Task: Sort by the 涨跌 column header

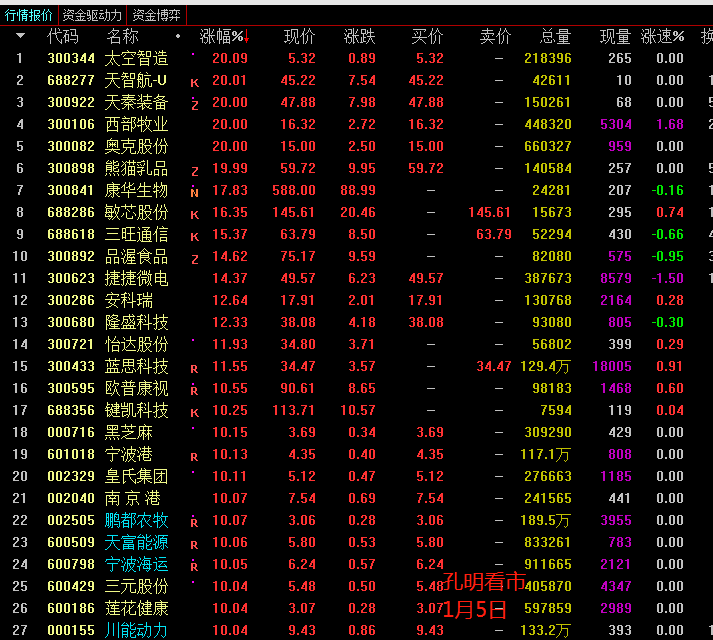Action: click(x=359, y=36)
